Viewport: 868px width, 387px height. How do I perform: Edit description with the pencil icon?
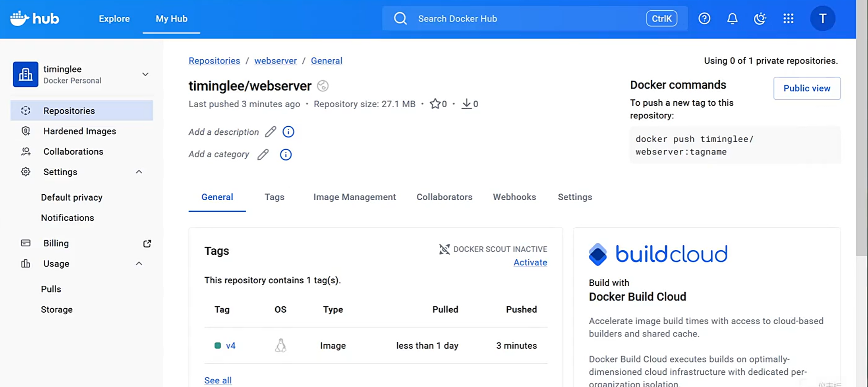[271, 132]
